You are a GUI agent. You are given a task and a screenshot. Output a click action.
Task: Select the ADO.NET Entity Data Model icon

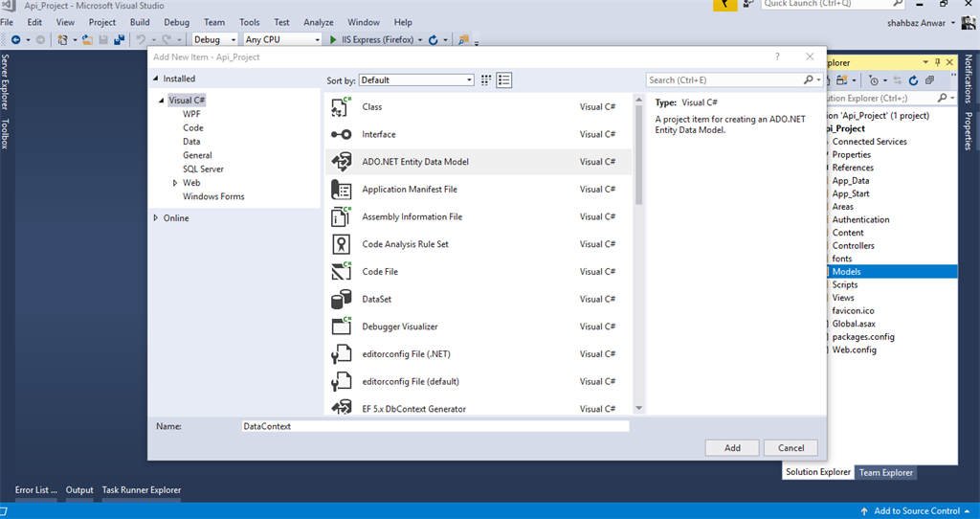pyautogui.click(x=342, y=162)
